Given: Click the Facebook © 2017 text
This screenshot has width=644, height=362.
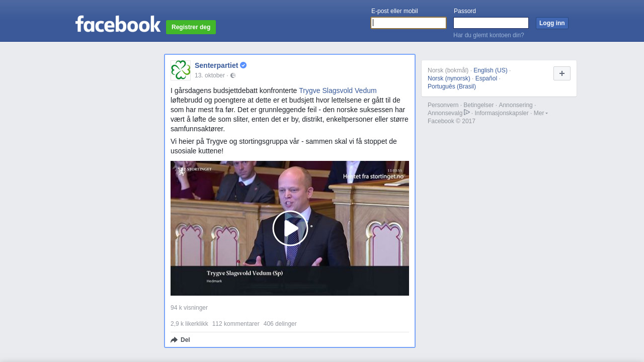Looking at the screenshot, I should pyautogui.click(x=451, y=121).
